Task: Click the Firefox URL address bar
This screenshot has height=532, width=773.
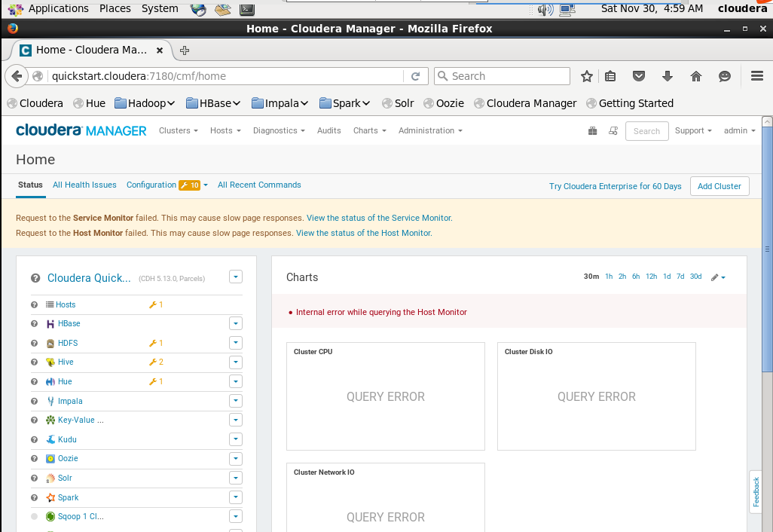Action: click(225, 76)
